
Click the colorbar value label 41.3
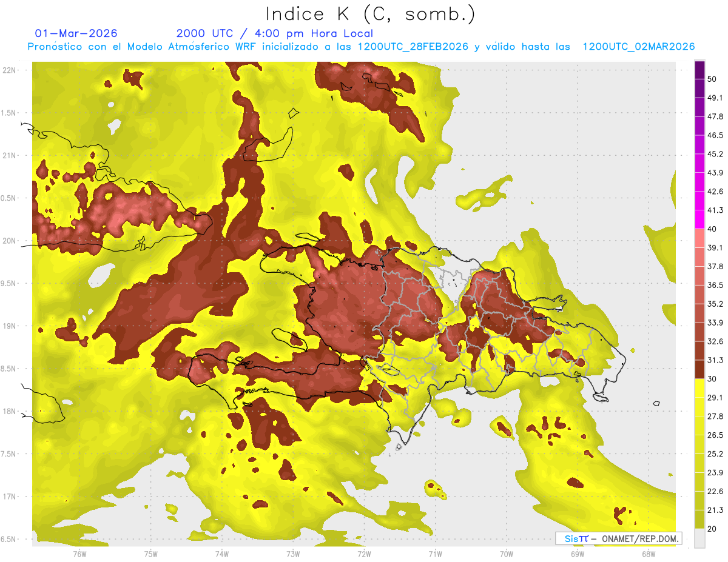pos(715,210)
